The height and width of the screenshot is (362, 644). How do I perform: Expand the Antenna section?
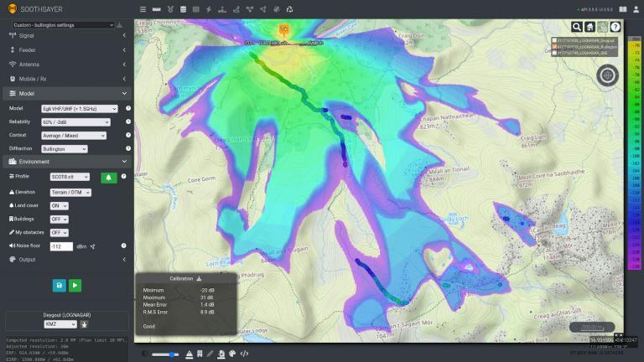tap(67, 65)
